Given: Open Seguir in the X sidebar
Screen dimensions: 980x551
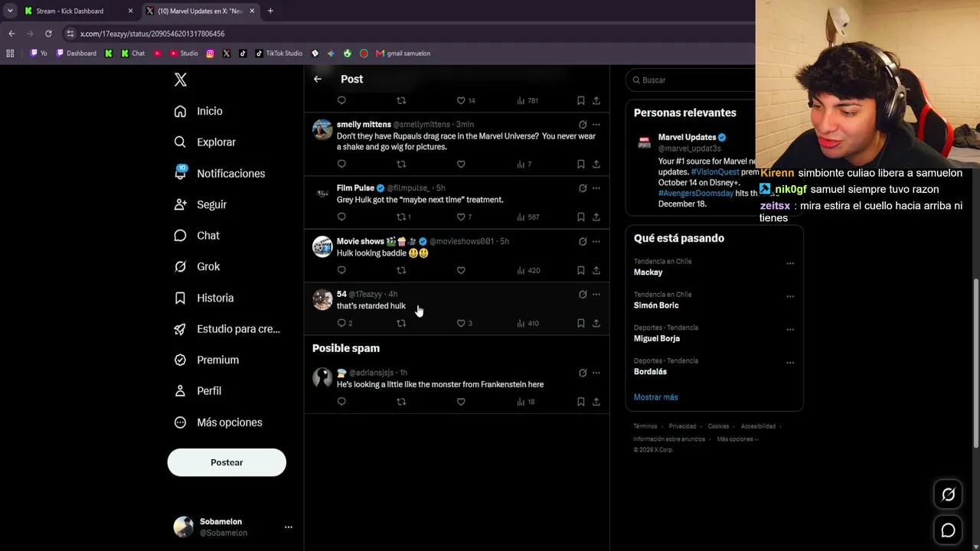Looking at the screenshot, I should pyautogui.click(x=200, y=204).
